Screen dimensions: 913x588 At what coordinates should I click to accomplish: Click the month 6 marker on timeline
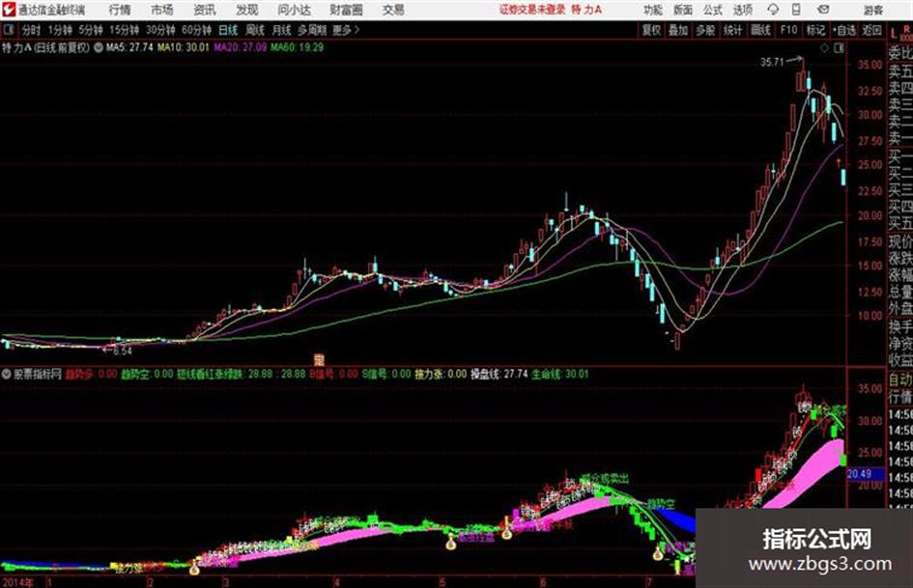tap(543, 581)
